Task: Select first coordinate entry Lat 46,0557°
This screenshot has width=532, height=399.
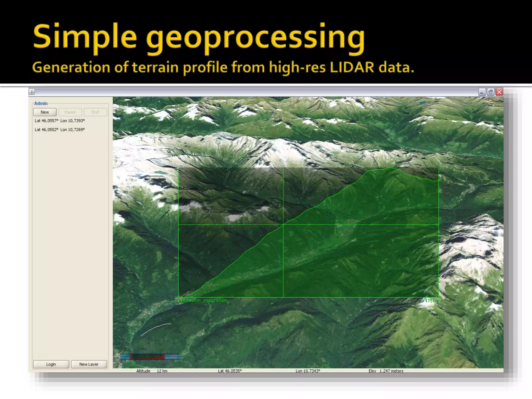Action: point(60,121)
